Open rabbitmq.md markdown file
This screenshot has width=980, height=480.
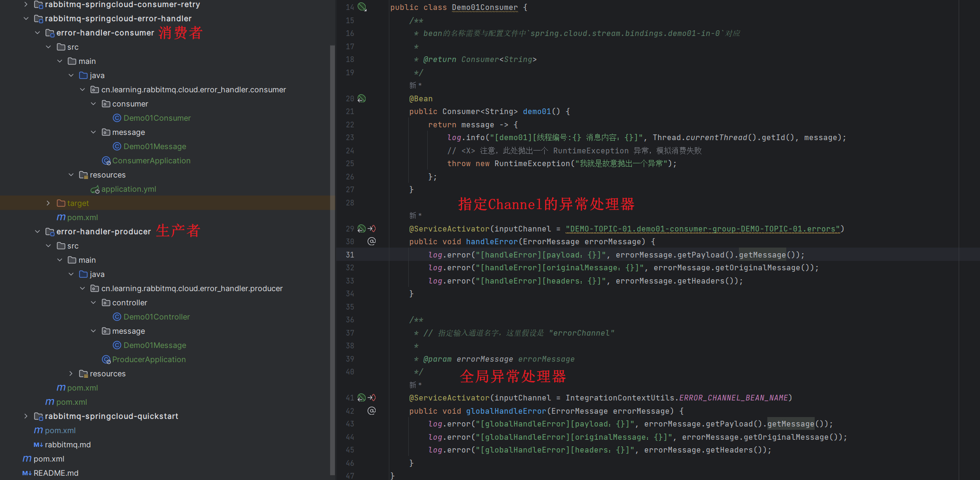(x=68, y=444)
